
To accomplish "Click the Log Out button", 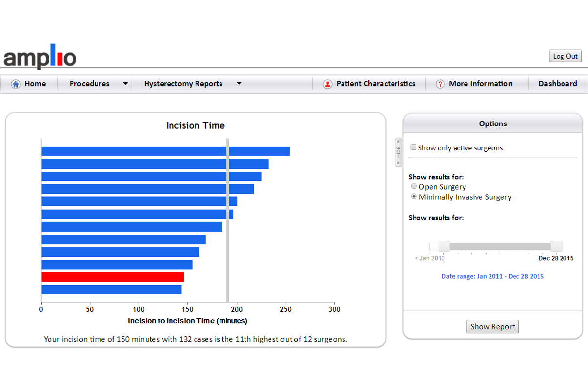I will 565,56.
